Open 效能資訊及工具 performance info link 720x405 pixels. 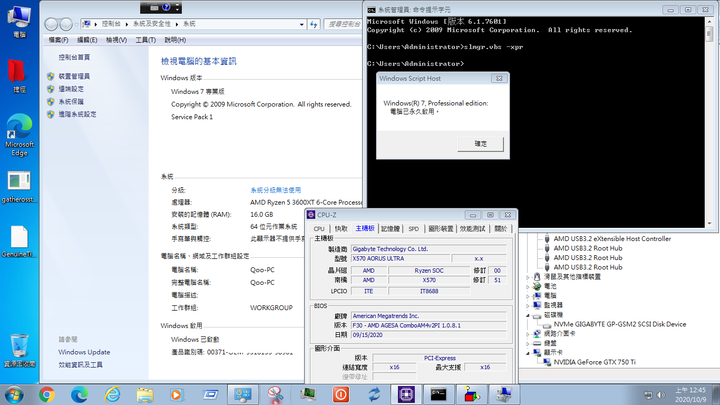point(80,365)
